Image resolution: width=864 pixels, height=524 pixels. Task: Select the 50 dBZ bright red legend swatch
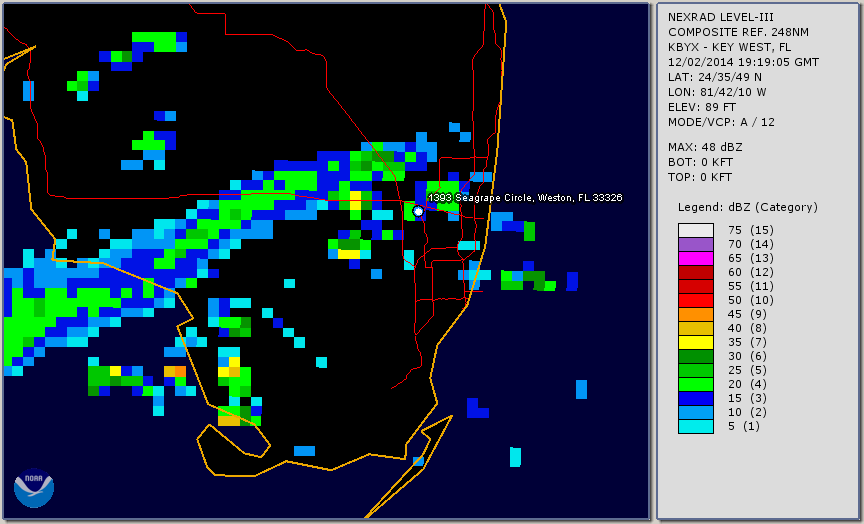[696, 300]
